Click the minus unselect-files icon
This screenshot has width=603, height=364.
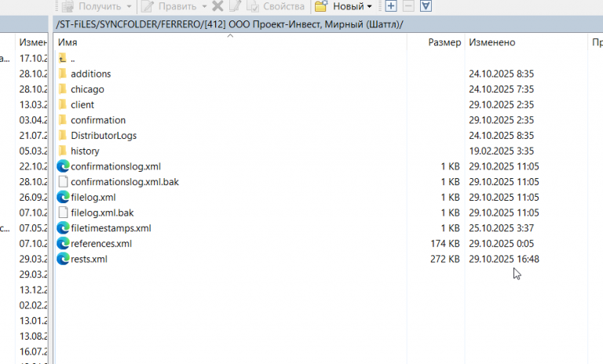(x=408, y=6)
